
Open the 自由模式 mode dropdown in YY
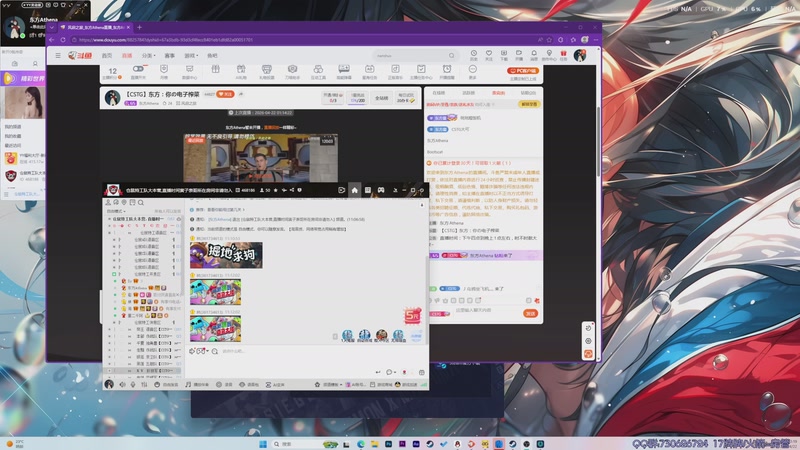(116, 211)
